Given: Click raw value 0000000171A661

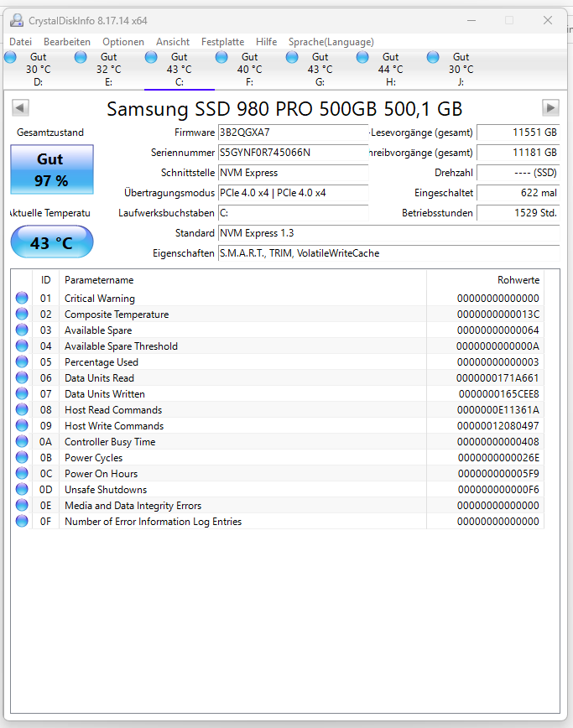Looking at the screenshot, I should tap(497, 378).
